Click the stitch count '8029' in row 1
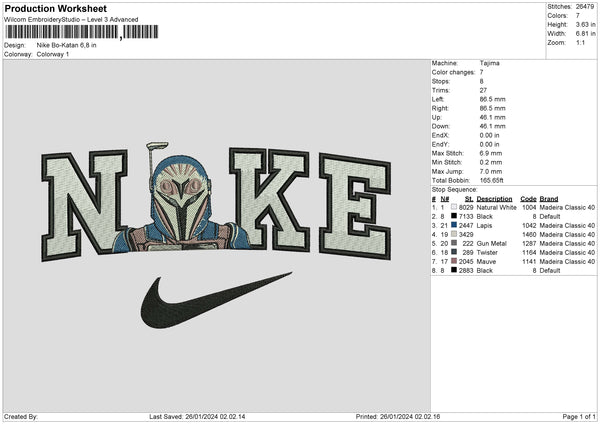 [466, 207]
